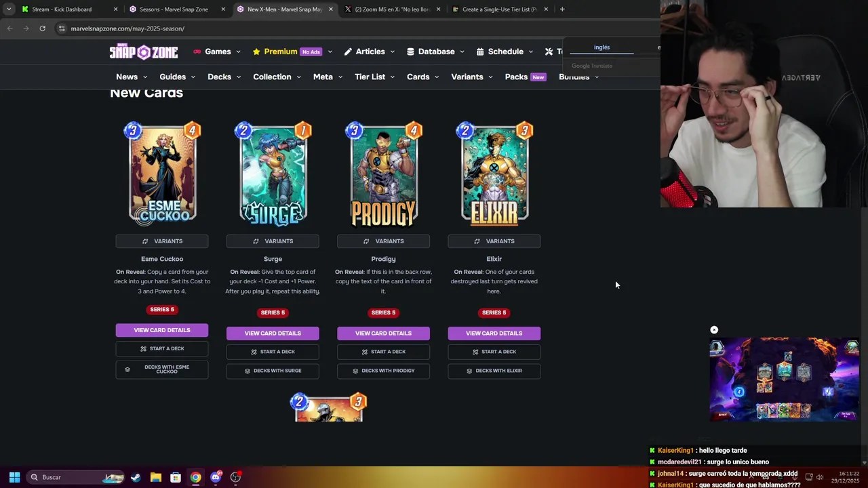
Task: Click the Prodigy card image
Action: point(383,174)
